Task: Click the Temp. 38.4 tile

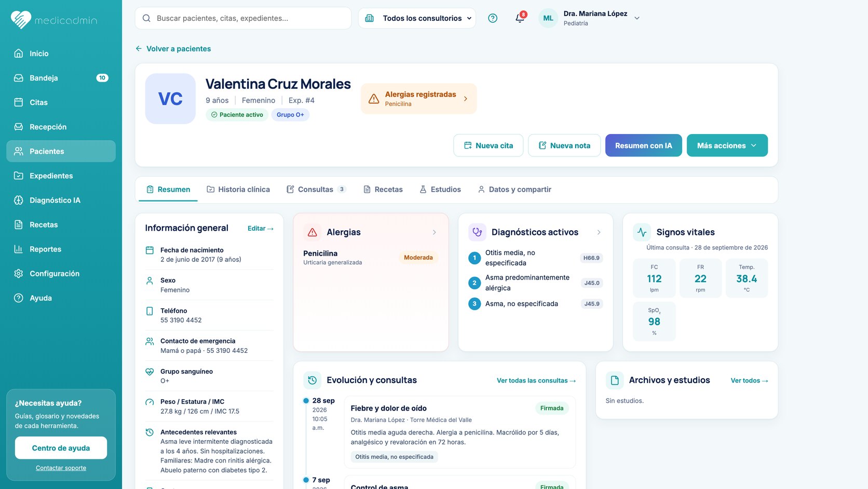Action: click(747, 278)
